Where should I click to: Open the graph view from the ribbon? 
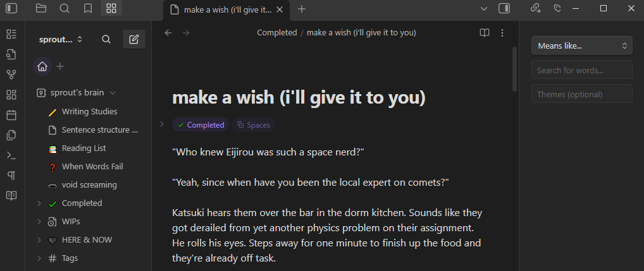click(11, 75)
